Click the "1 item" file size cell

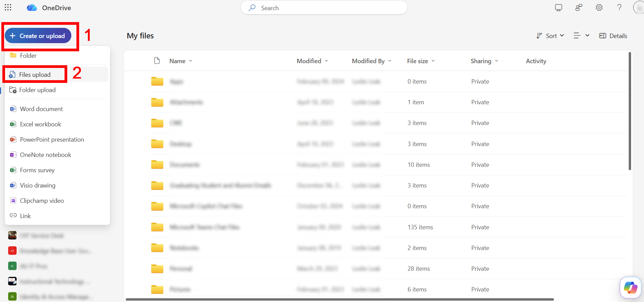[x=416, y=102]
